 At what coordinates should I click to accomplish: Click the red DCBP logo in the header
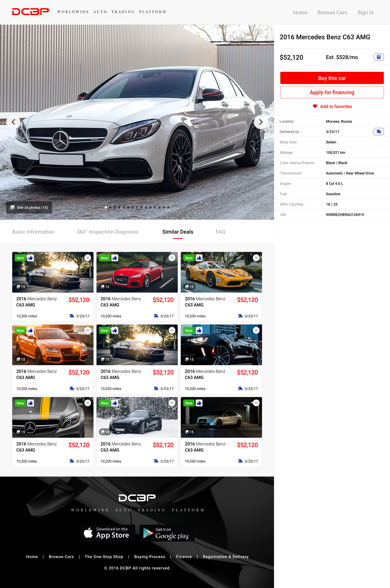click(x=31, y=12)
